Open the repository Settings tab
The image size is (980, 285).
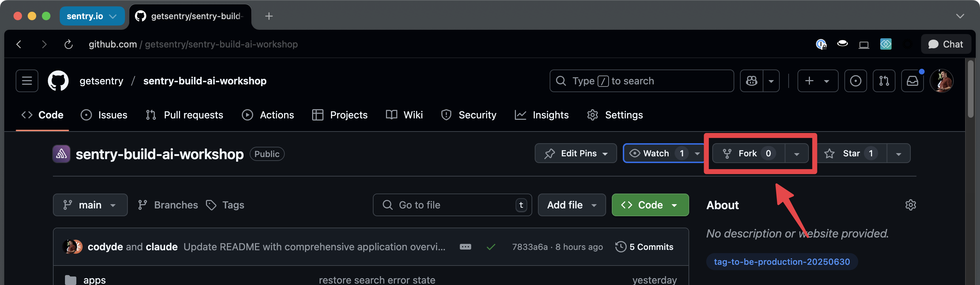click(x=615, y=115)
